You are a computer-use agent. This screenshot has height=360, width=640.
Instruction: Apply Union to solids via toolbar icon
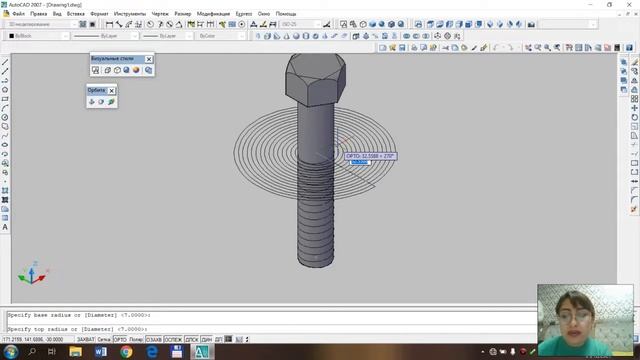tap(407, 36)
